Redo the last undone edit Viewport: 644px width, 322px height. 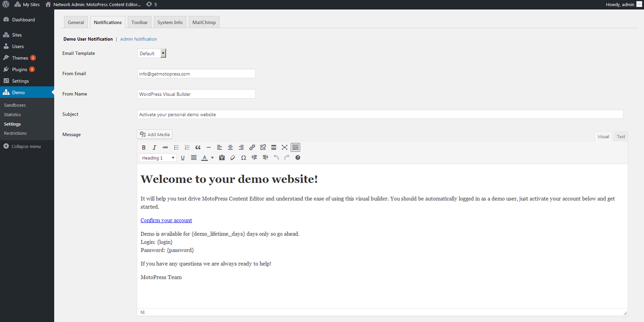point(287,158)
